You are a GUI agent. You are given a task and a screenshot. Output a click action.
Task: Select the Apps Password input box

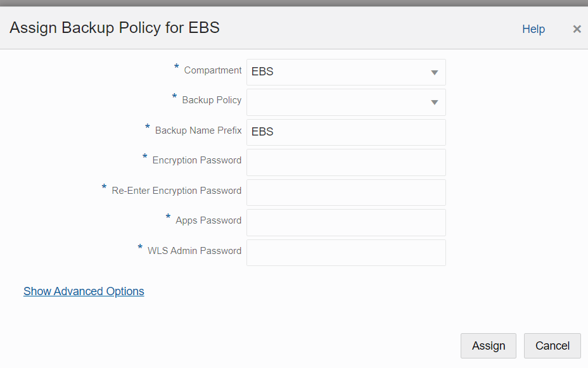tap(346, 222)
